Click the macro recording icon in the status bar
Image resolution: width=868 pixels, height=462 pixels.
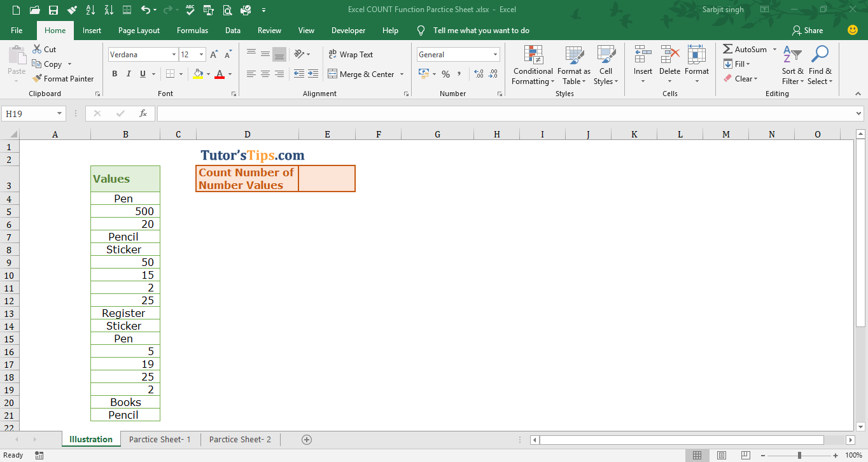coord(39,455)
